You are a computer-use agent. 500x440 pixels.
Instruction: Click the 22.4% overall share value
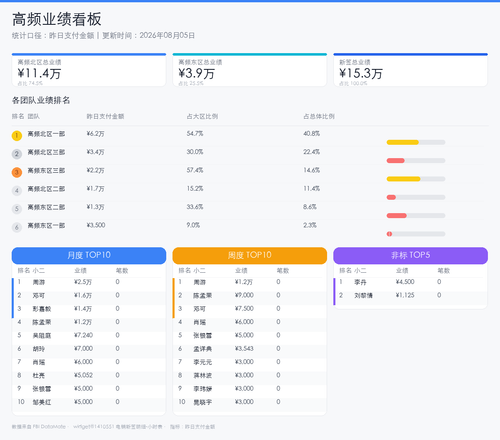tap(312, 152)
